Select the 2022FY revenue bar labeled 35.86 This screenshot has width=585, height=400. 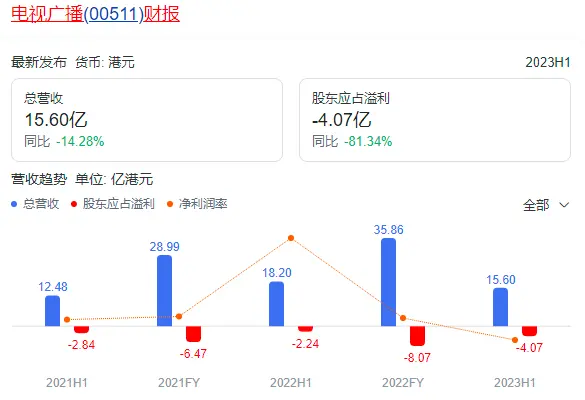click(x=388, y=282)
